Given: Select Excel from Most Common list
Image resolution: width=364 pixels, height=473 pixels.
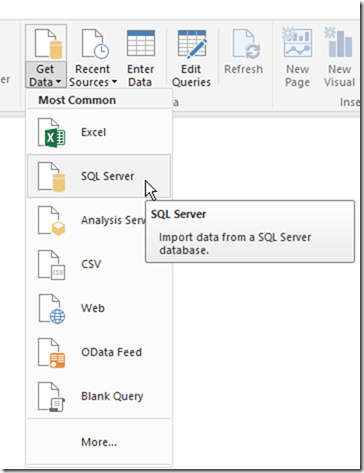Looking at the screenshot, I should [x=99, y=132].
